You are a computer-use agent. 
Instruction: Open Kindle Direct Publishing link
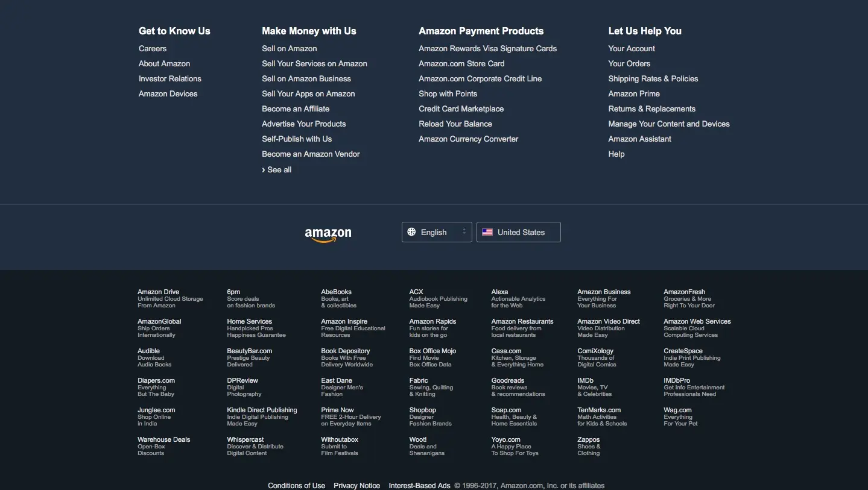(262, 416)
